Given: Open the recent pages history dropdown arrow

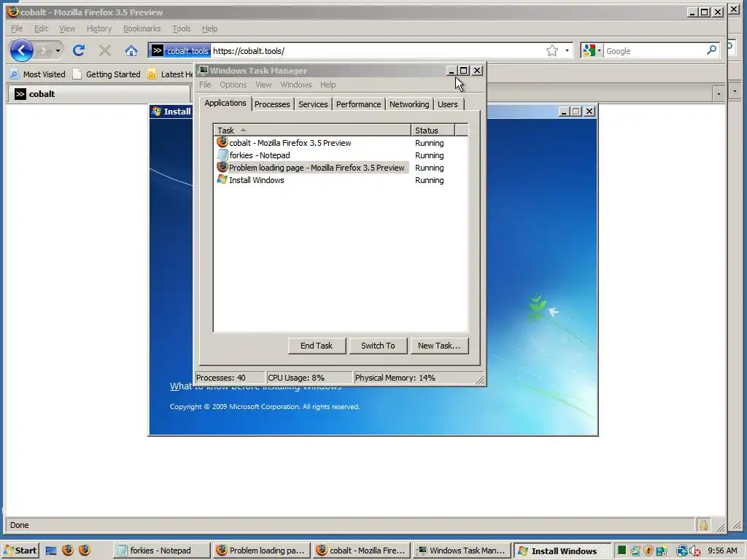Looking at the screenshot, I should tap(58, 50).
